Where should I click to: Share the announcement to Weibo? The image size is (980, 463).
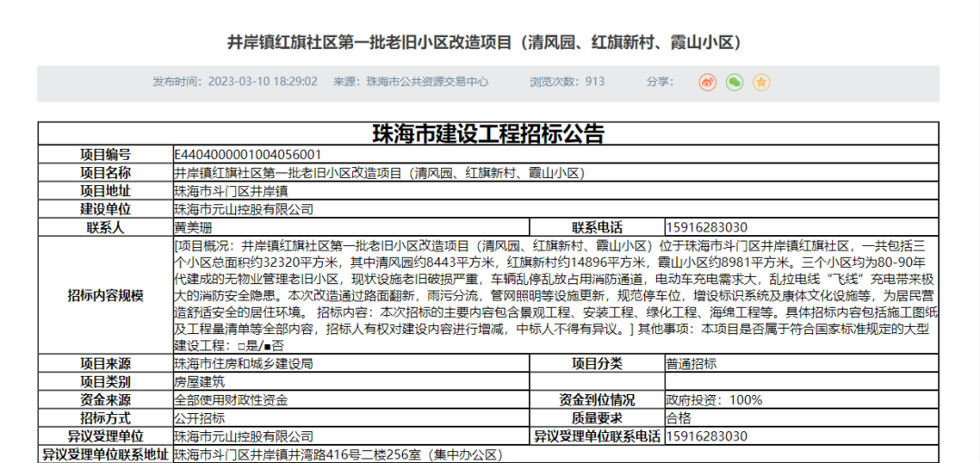(707, 83)
